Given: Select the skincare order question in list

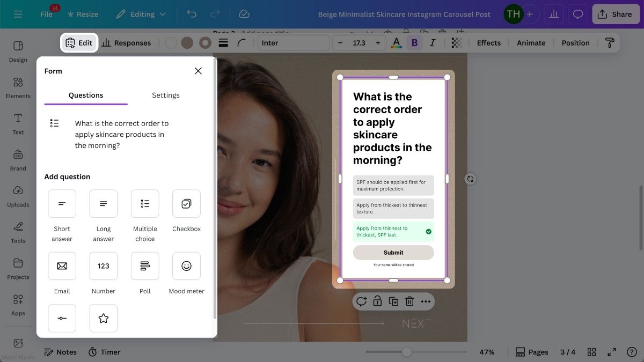Looking at the screenshot, I should pyautogui.click(x=122, y=134).
